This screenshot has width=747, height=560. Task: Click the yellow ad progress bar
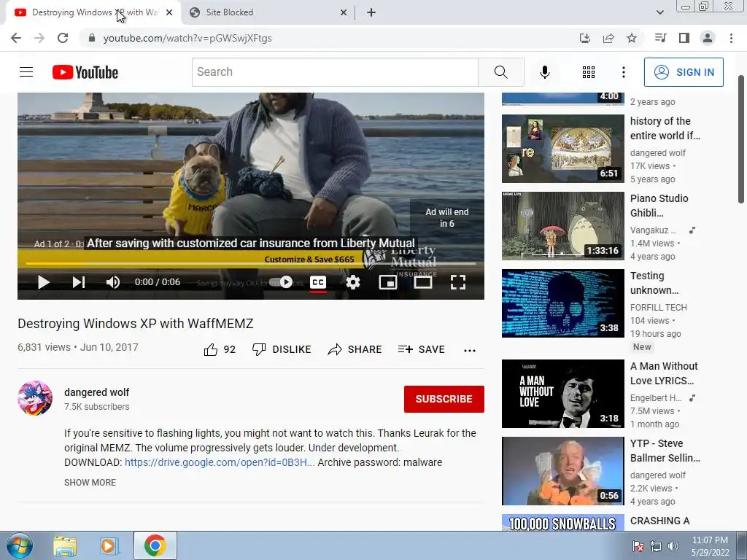coord(251,262)
